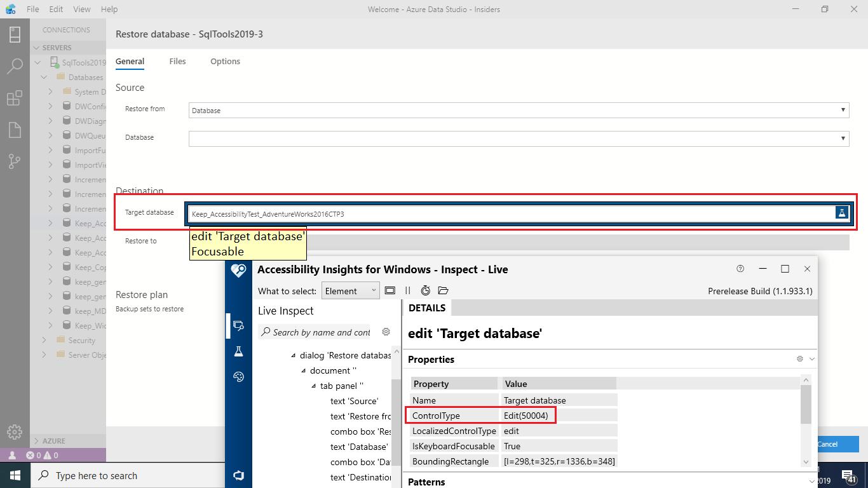868x488 pixels.
Task: Click the timer icon next to the pause control
Action: pos(425,290)
